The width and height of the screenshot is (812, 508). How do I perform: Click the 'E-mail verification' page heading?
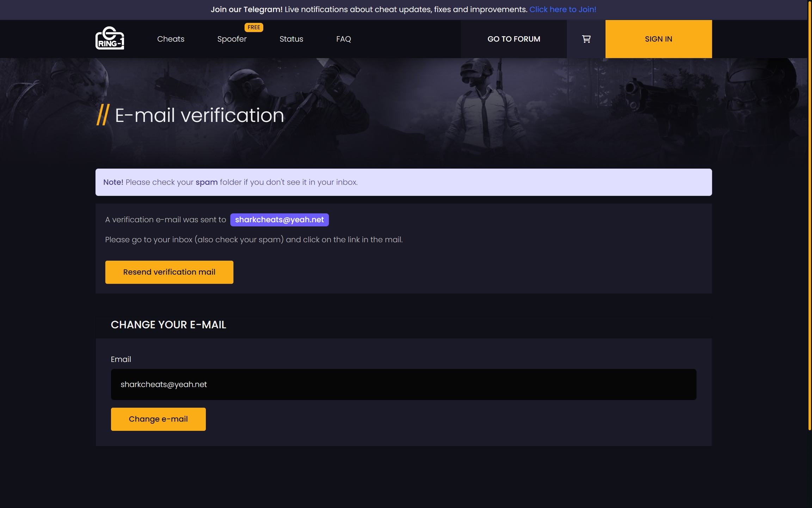click(x=199, y=115)
